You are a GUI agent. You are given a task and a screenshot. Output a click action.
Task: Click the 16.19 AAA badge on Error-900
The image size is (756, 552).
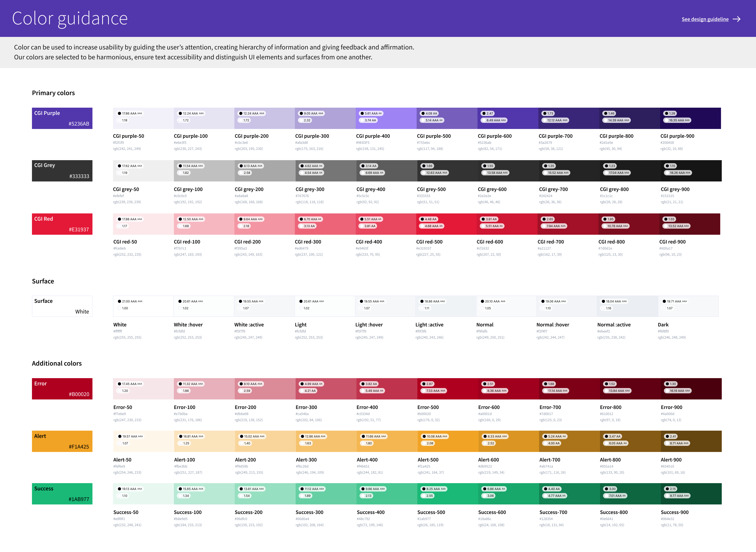pyautogui.click(x=677, y=391)
